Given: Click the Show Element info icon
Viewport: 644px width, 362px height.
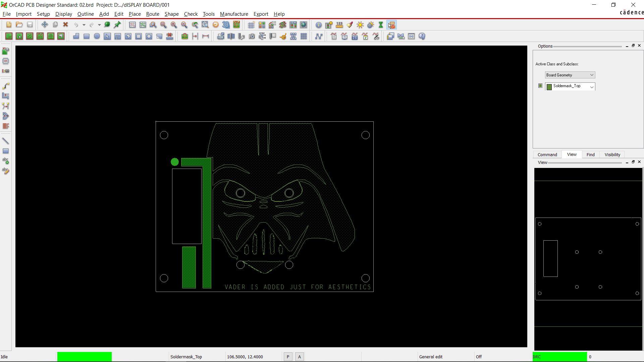Looking at the screenshot, I should pos(318,25).
